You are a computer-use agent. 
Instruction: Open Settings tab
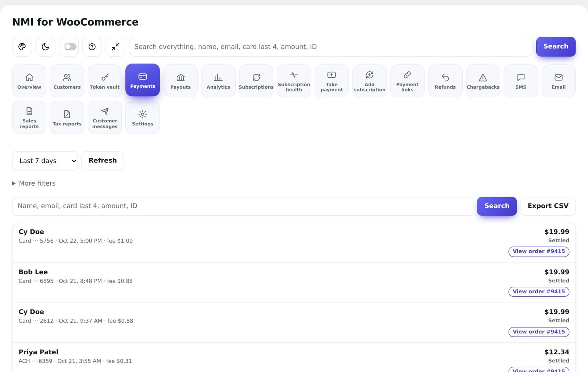coord(143,118)
